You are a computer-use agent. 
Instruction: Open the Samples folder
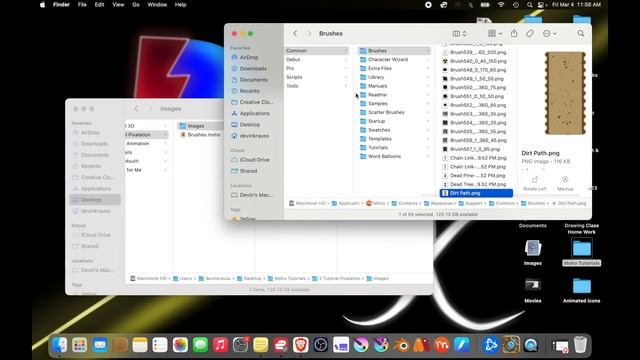[378, 104]
